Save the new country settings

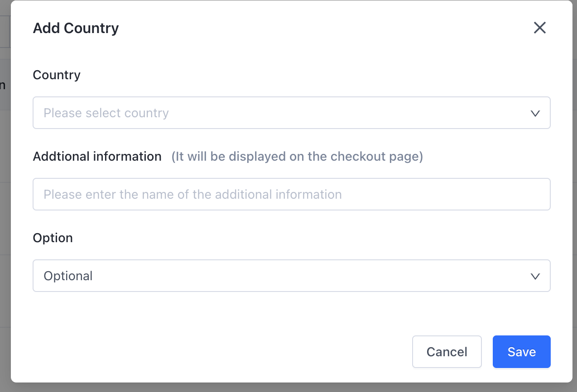coord(521,352)
